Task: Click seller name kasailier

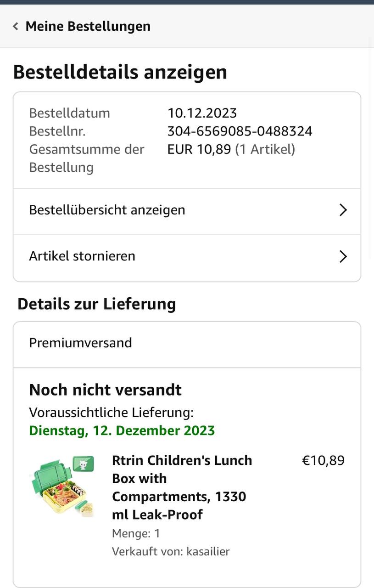Action: click(208, 551)
